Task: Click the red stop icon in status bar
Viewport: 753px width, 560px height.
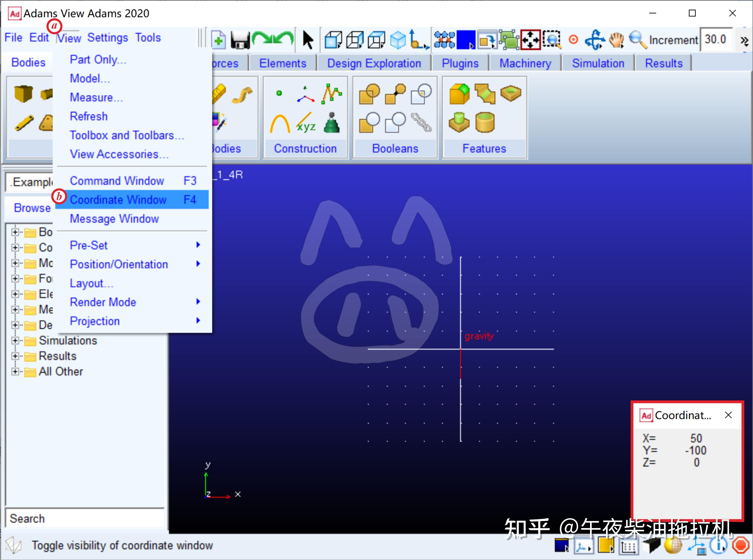Action: pyautogui.click(x=741, y=545)
